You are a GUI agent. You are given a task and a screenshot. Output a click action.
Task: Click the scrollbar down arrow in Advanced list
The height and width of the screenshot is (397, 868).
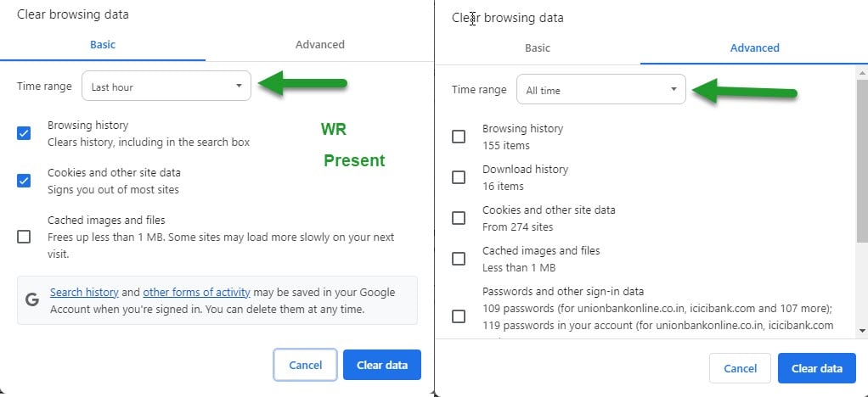coord(862,329)
